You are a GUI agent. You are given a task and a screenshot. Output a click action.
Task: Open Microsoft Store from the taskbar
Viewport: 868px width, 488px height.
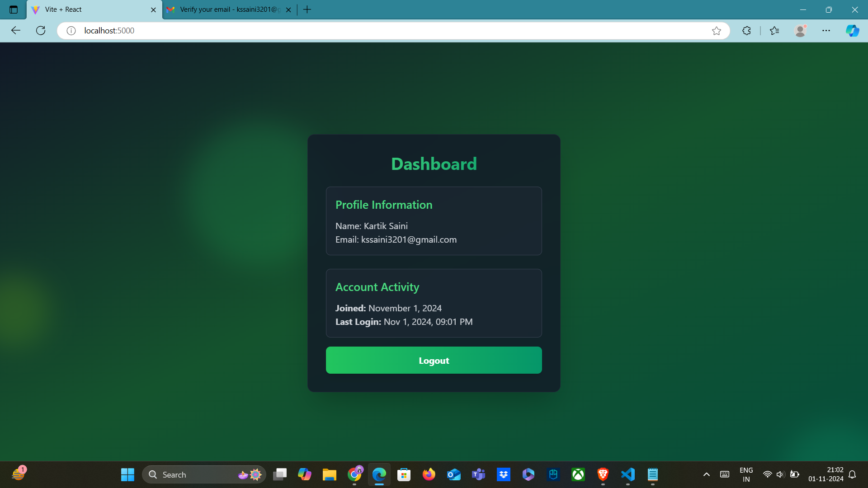pos(404,474)
